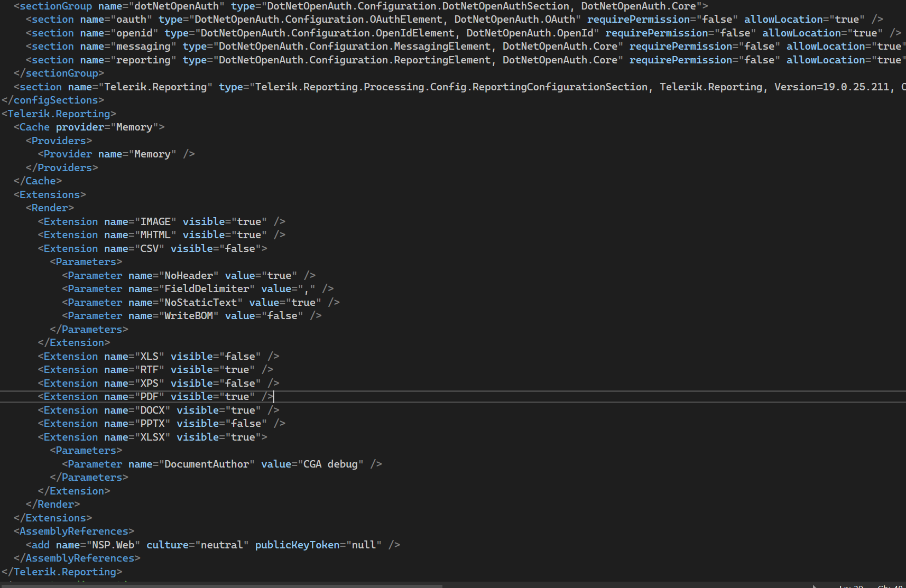
Task: Click the visible "false" value on the PPTX line
Action: click(246, 423)
